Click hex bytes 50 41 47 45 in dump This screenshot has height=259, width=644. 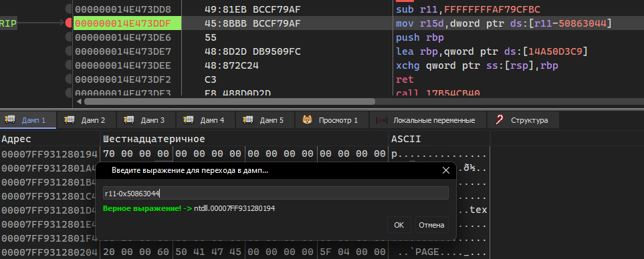208,252
